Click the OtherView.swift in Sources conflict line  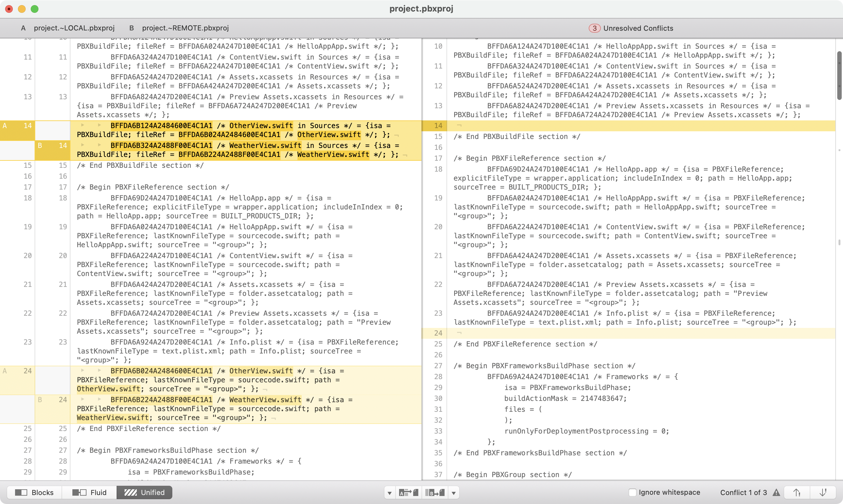click(246, 130)
